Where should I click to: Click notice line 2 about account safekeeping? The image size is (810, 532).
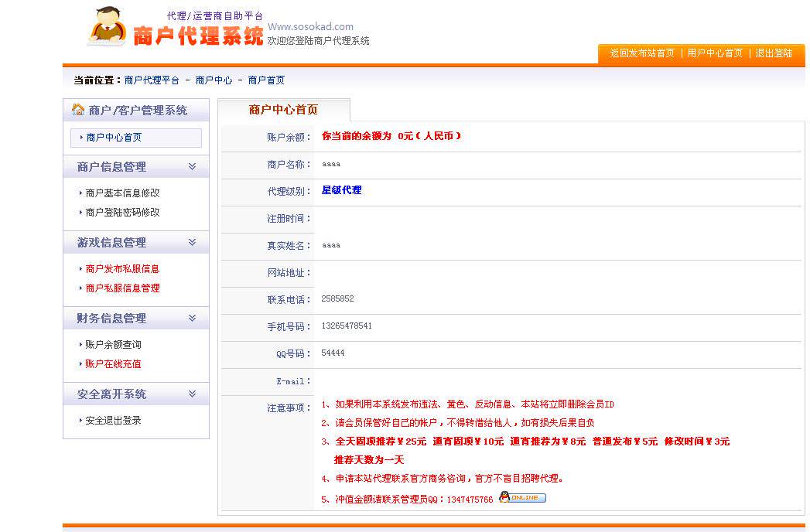458,423
